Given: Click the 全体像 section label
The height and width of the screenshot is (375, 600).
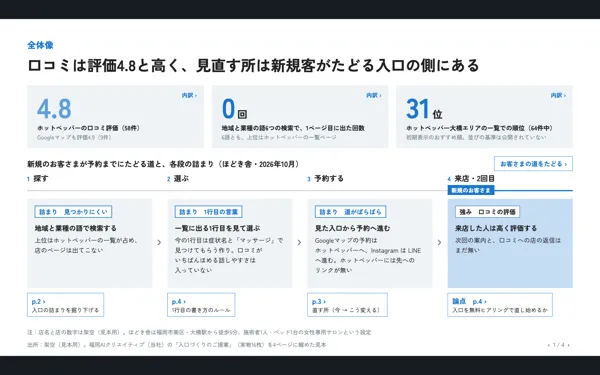Looking at the screenshot, I should [40, 45].
